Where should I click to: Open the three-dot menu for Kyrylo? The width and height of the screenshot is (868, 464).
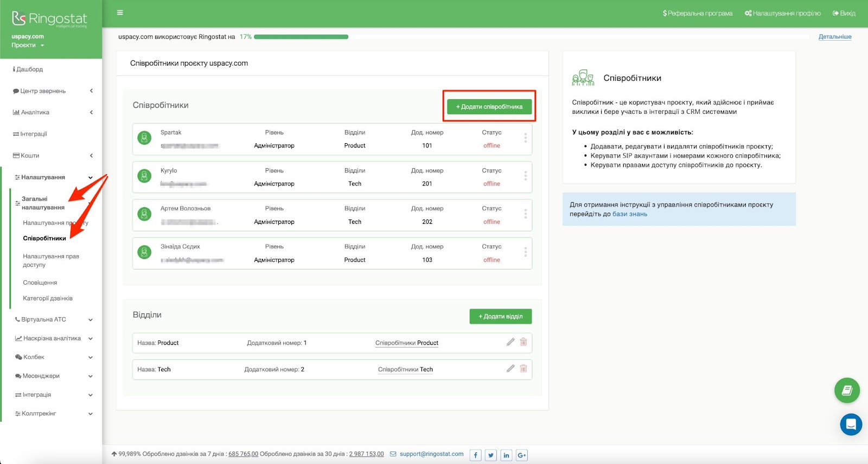click(525, 176)
